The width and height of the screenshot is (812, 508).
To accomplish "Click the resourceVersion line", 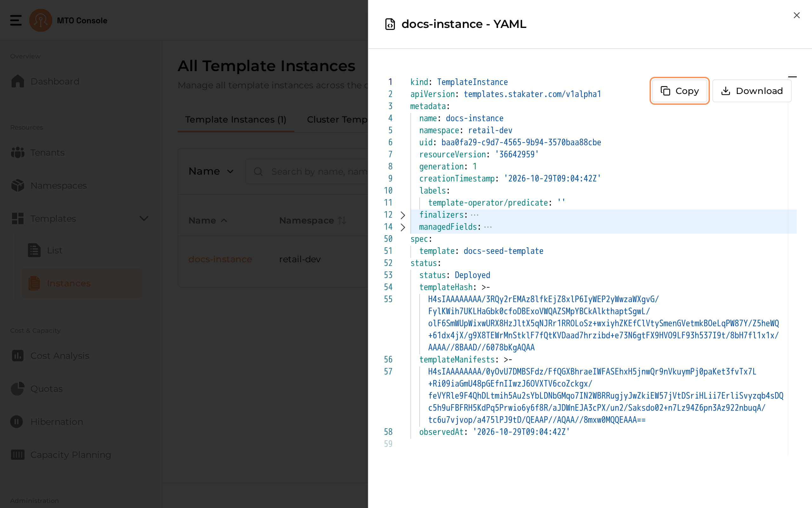I will [478, 155].
